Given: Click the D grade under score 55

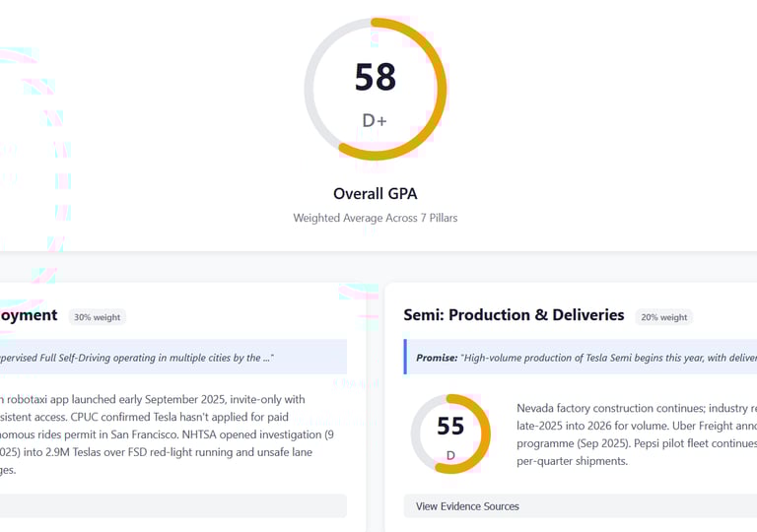Looking at the screenshot, I should 450,455.
